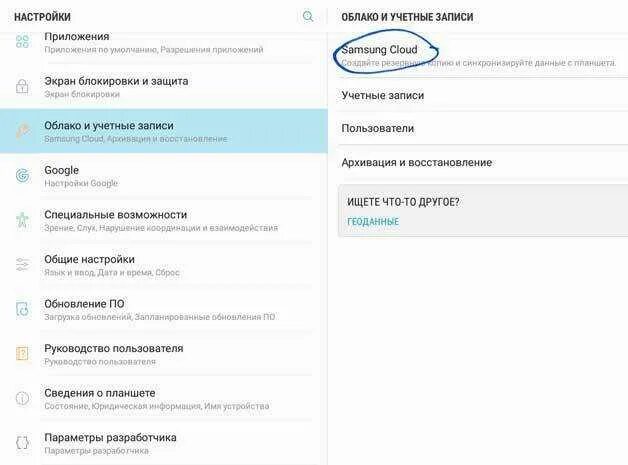The image size is (628, 465).
Task: Tap the user manual question mark icon
Action: (x=22, y=354)
